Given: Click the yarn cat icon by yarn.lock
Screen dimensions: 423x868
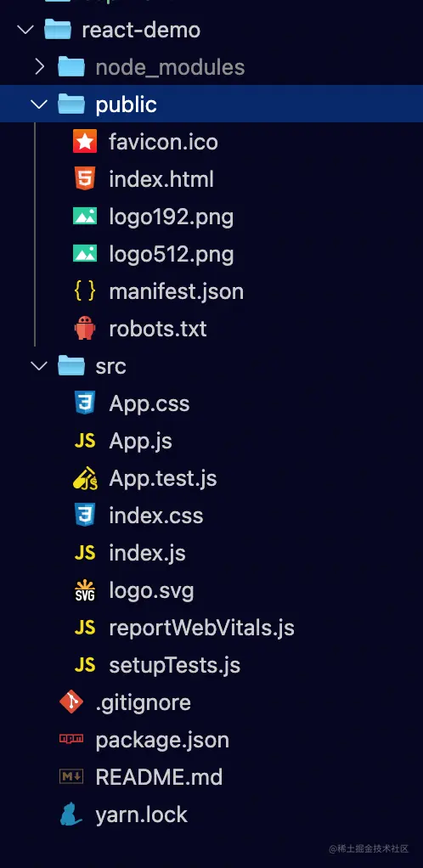Looking at the screenshot, I should point(71,814).
